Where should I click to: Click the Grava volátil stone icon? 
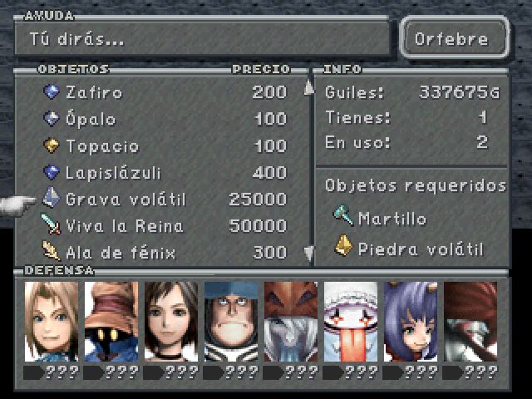(x=52, y=198)
